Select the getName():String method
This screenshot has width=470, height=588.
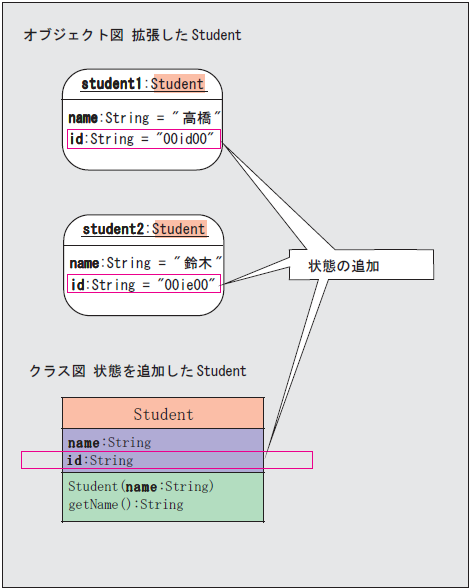(x=126, y=504)
